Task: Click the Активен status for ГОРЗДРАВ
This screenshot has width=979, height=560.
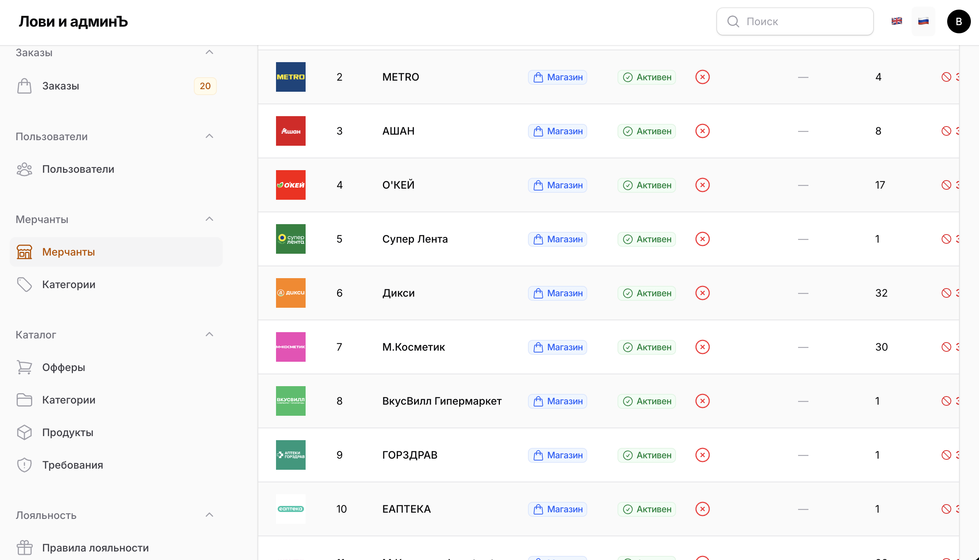Action: coord(647,455)
